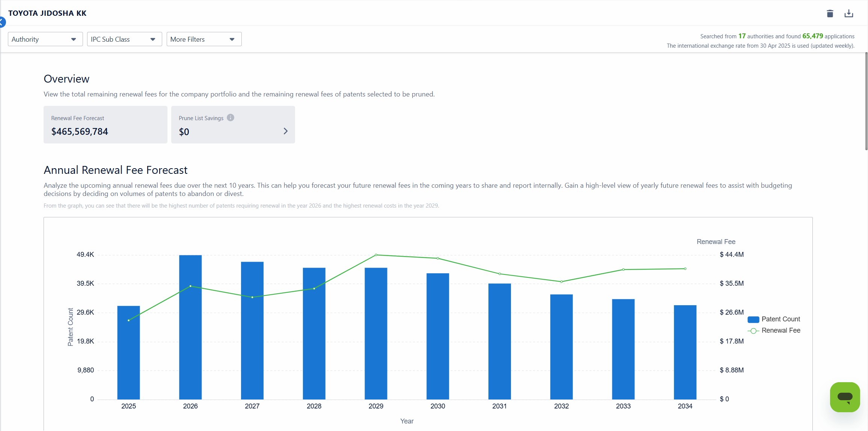Click the blue back arrow circle
The image size is (868, 431).
[2, 22]
